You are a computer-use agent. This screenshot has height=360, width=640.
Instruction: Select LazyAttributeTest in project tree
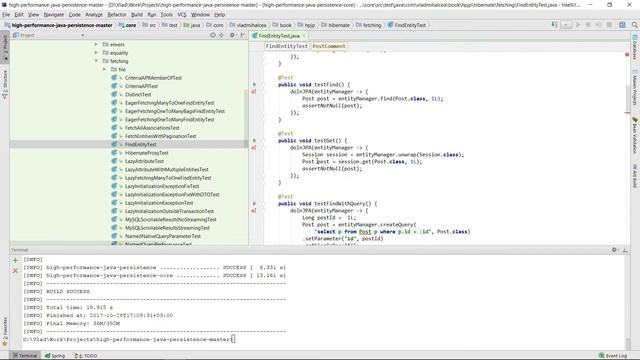tap(144, 161)
